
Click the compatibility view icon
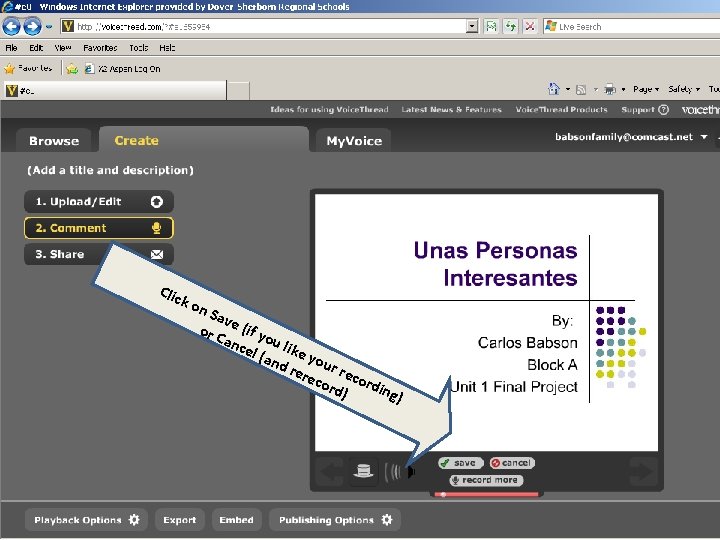pyautogui.click(x=491, y=27)
